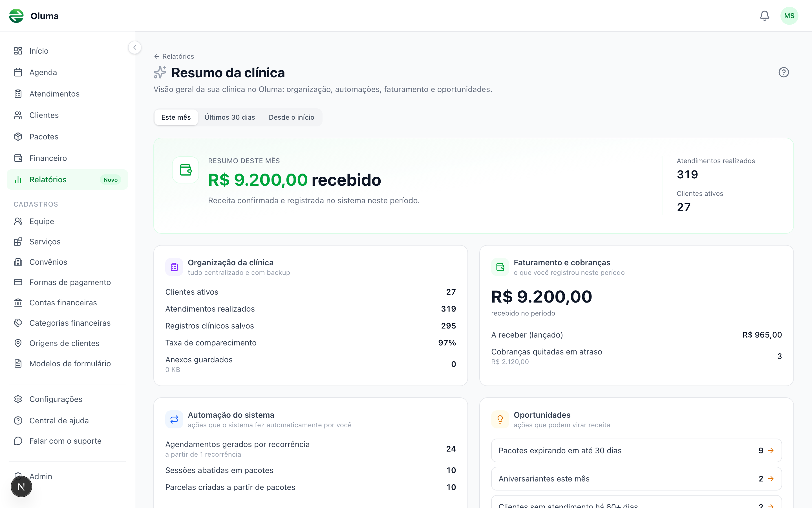Click the Oportunidades lightbulb icon
812x508 pixels.
tap(500, 419)
